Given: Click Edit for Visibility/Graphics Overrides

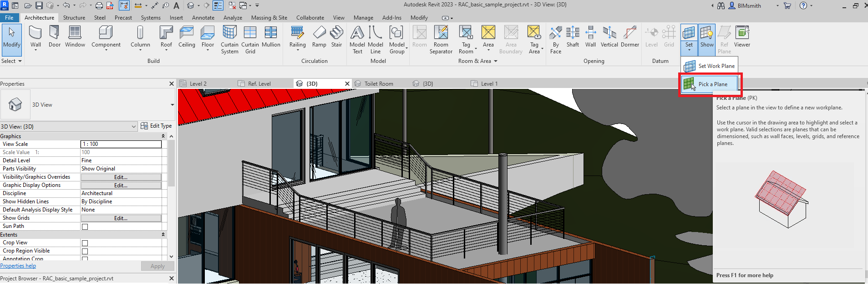Looking at the screenshot, I should point(121,177).
